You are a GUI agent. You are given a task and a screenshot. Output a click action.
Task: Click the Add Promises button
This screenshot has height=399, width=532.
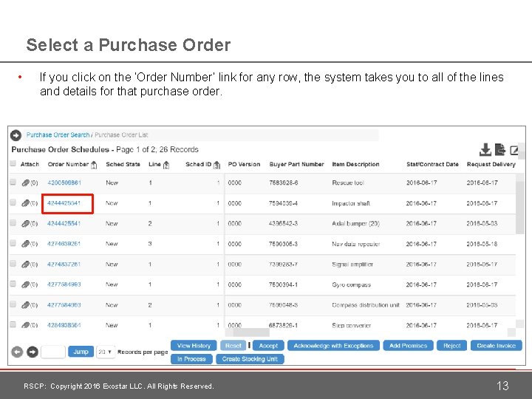(x=408, y=346)
